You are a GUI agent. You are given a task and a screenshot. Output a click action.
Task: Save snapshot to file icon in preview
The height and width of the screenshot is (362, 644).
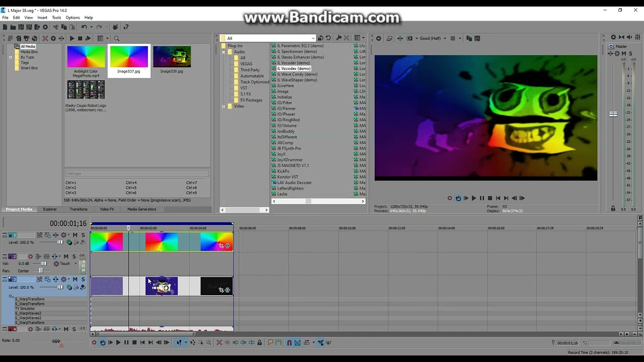(x=477, y=38)
